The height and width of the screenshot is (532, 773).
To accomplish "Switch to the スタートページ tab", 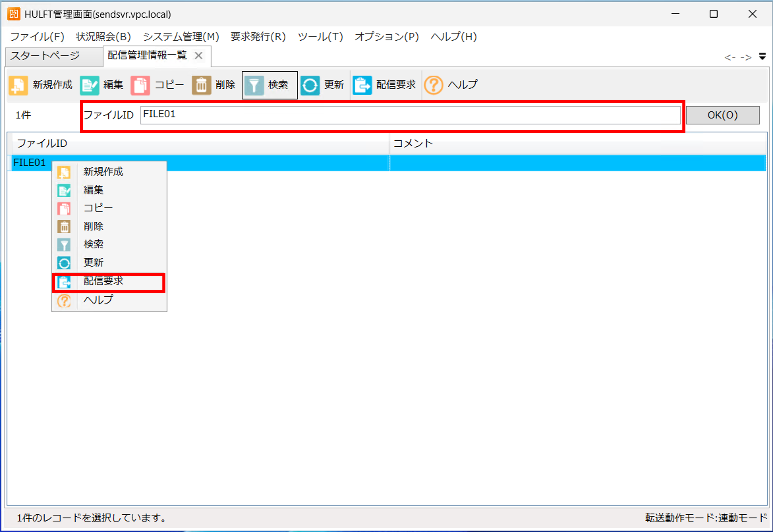I will (45, 56).
